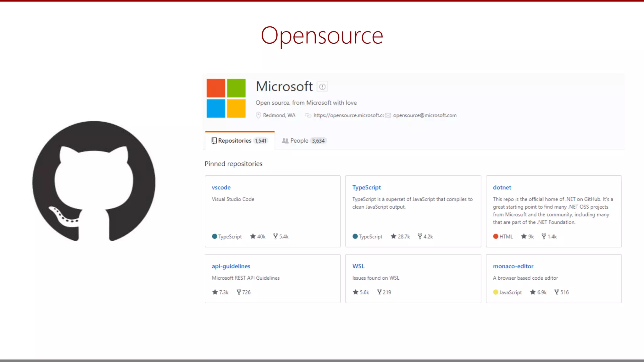This screenshot has width=644, height=362.
Task: Click the fork icon on WSL card
Action: (x=379, y=292)
